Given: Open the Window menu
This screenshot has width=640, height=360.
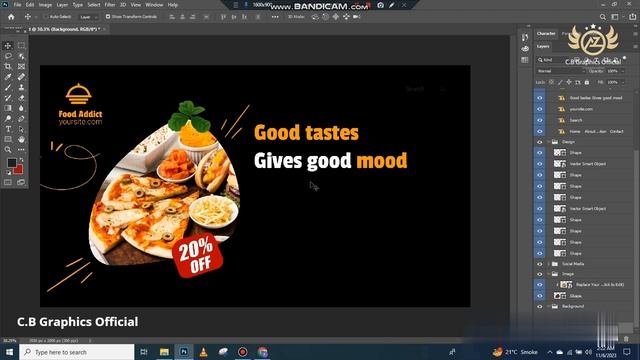Looking at the screenshot, I should [154, 5].
